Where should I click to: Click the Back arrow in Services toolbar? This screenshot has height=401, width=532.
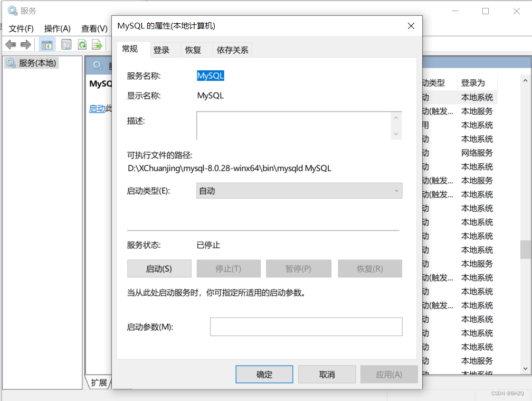click(11, 44)
